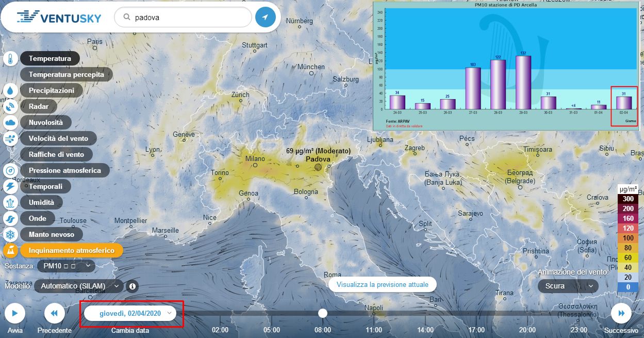Click the Bologna city label on map

(306, 192)
